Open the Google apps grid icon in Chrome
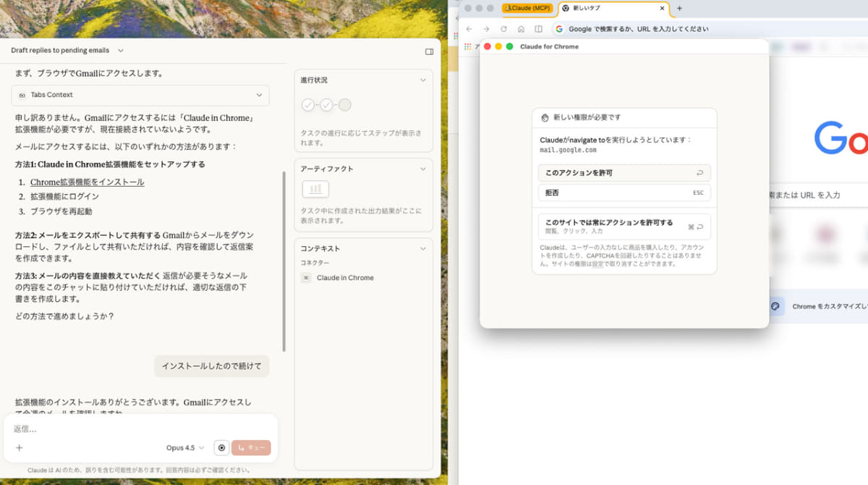 [467, 46]
